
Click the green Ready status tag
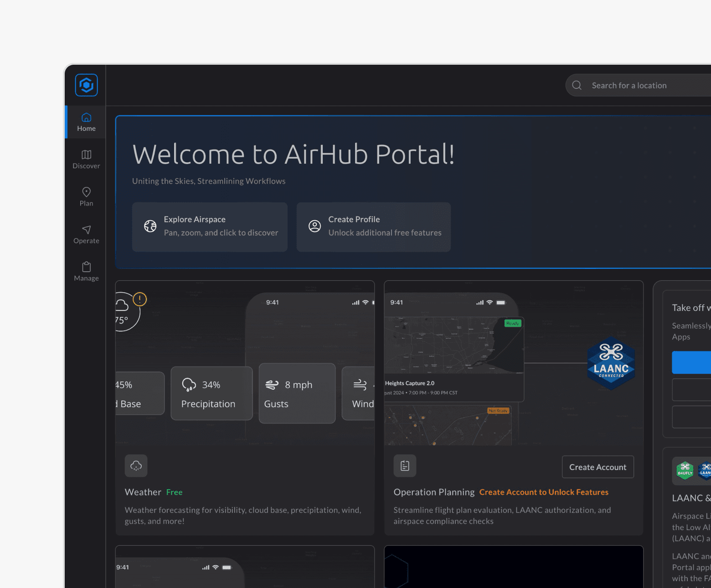click(512, 323)
